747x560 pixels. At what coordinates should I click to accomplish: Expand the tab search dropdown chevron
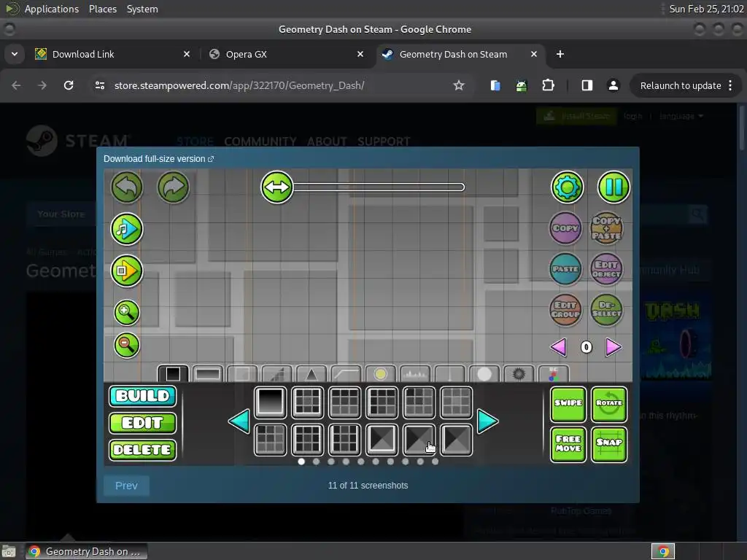15,54
